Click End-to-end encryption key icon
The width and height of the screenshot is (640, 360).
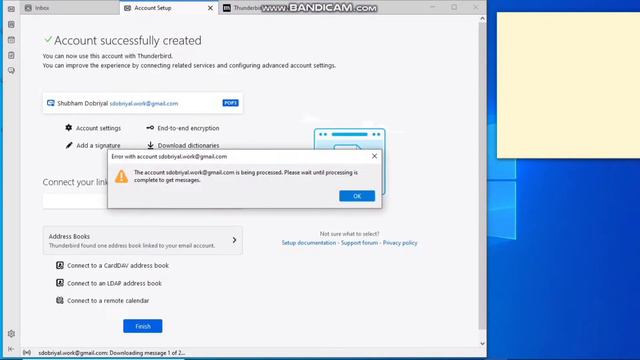[150, 128]
